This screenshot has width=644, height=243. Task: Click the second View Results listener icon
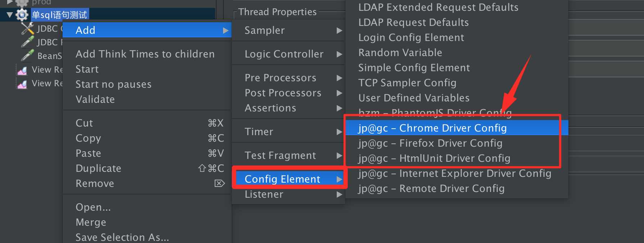tap(22, 84)
